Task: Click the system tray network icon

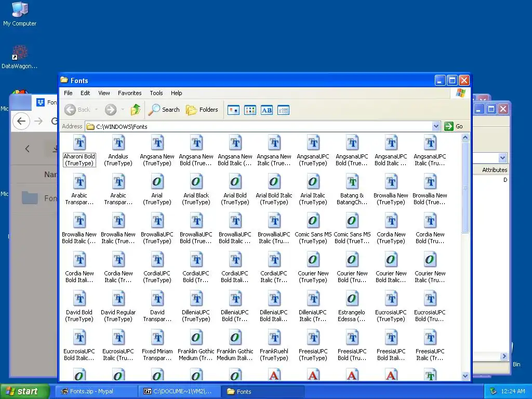Action: (x=494, y=391)
